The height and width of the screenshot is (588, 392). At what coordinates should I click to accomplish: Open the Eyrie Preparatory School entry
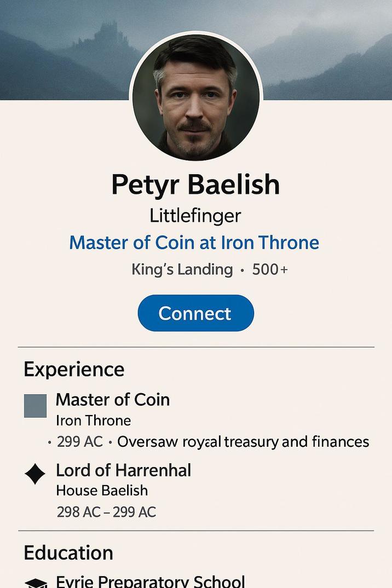[149, 581]
